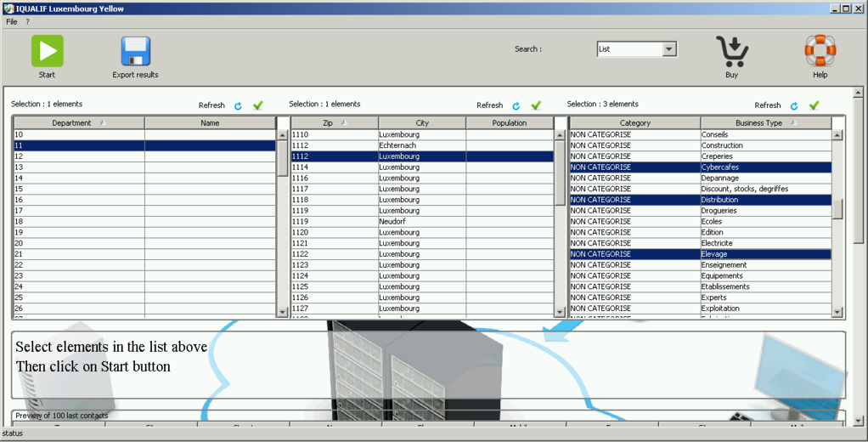
Task: Click main window vertical scroll down arrow
Action: 858,422
